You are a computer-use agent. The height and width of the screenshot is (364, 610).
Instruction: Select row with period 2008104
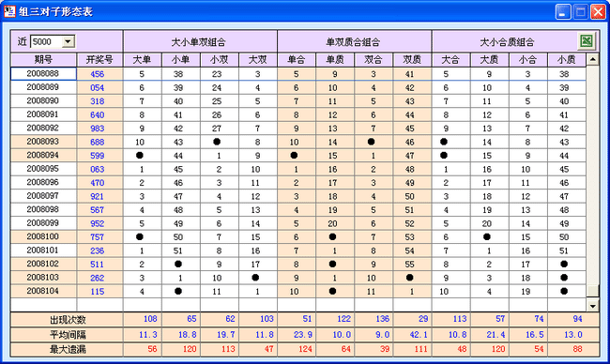[x=298, y=291]
